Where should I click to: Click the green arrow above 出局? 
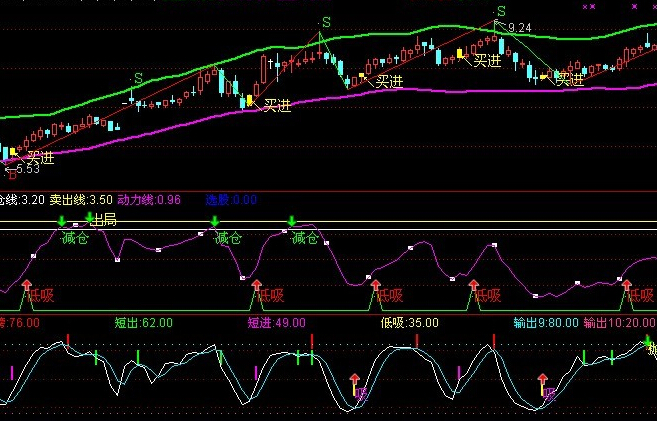89,217
